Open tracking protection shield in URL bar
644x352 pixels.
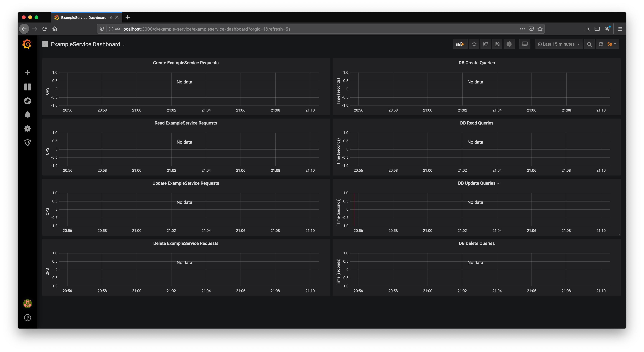coord(102,29)
